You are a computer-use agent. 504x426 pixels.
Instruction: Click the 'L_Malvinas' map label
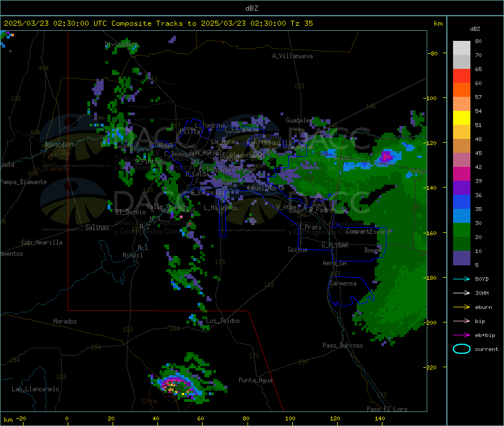click(x=221, y=208)
